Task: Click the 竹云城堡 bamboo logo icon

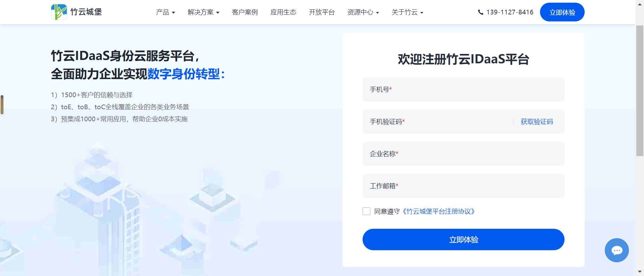Action: (59, 12)
